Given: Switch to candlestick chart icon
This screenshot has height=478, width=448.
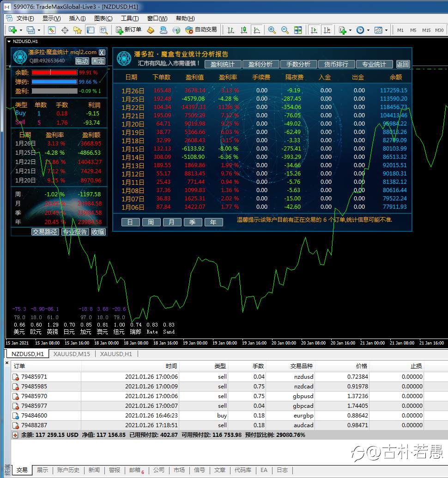Looking at the screenshot, I should tap(244, 30).
